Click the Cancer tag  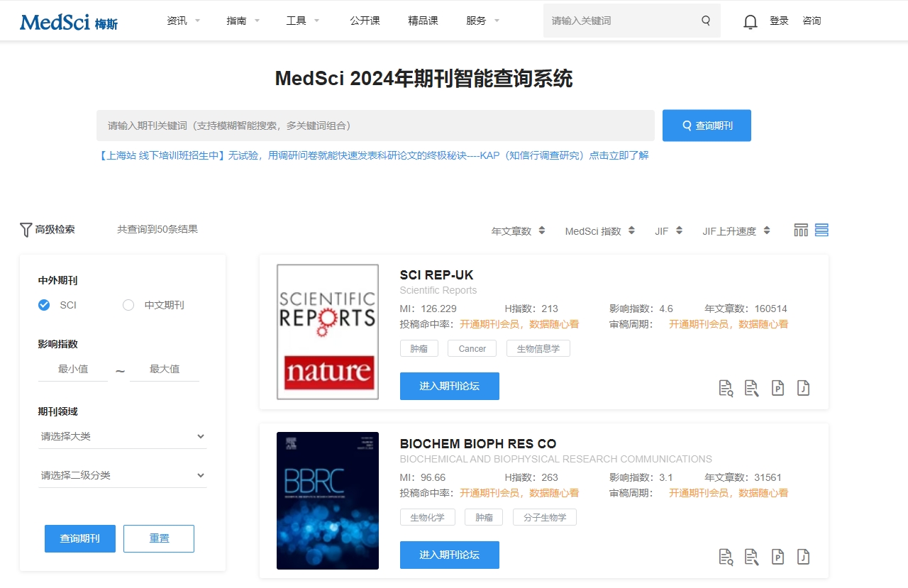pos(472,348)
